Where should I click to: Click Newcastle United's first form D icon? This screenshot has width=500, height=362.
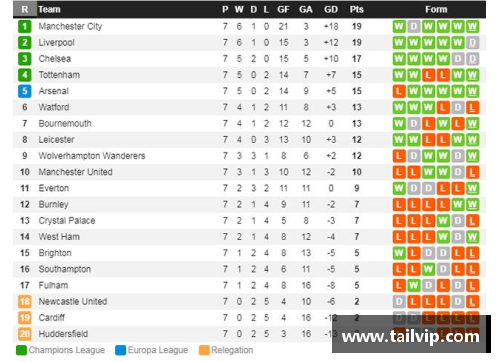(399, 302)
